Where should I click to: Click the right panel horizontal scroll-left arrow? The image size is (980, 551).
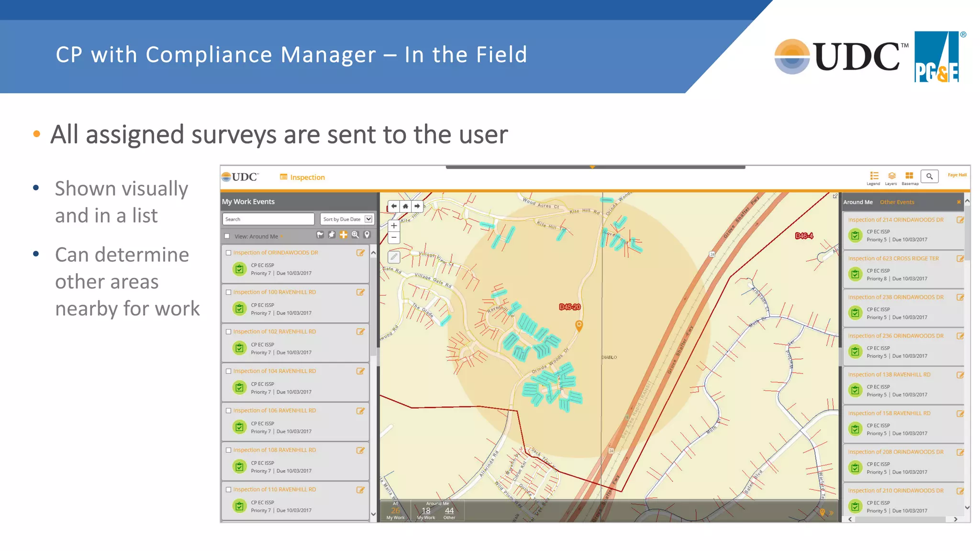click(x=850, y=519)
